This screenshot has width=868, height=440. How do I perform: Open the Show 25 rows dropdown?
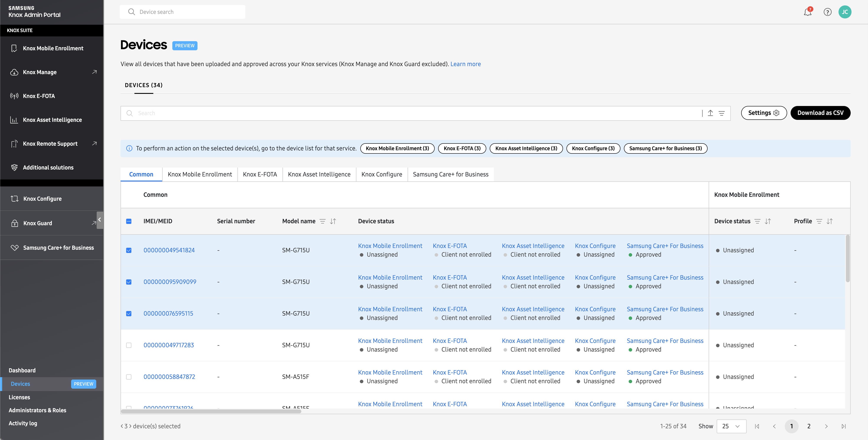(731, 426)
